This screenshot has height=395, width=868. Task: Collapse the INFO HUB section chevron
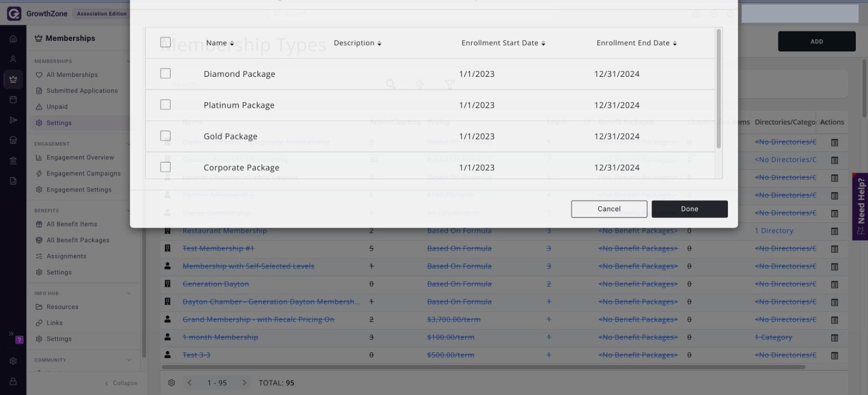[x=129, y=293]
